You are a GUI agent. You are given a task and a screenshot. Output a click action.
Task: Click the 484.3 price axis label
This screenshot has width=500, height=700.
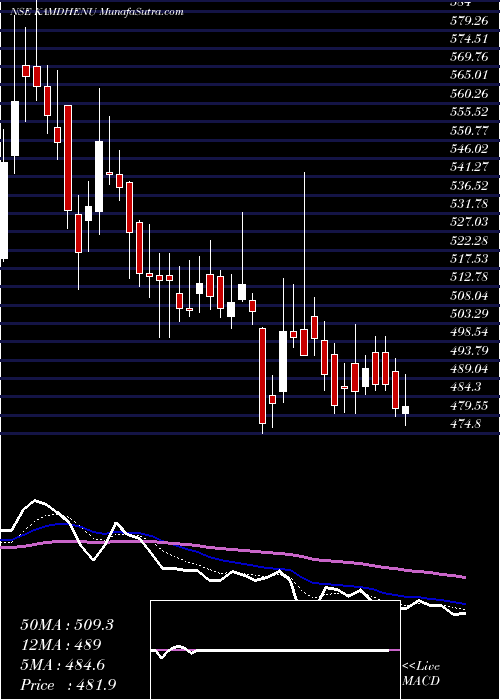[466, 387]
